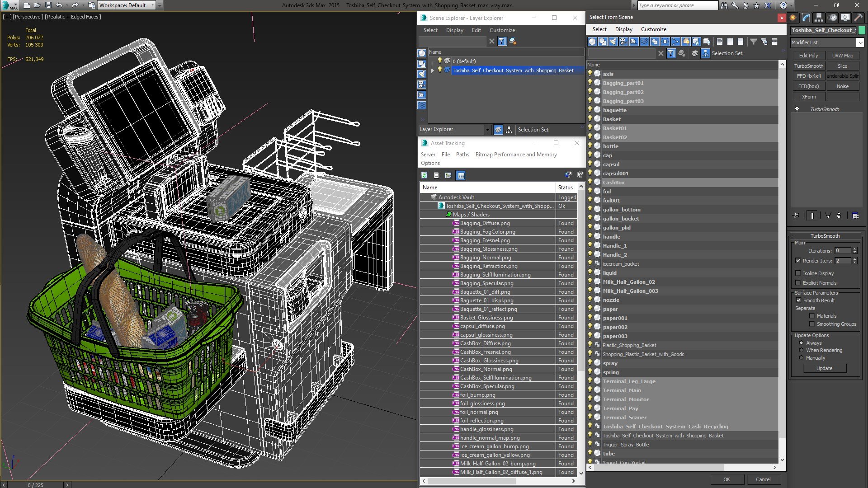Click Refresh icon in Asset Tracking toolbar
The width and height of the screenshot is (868, 488).
click(424, 175)
